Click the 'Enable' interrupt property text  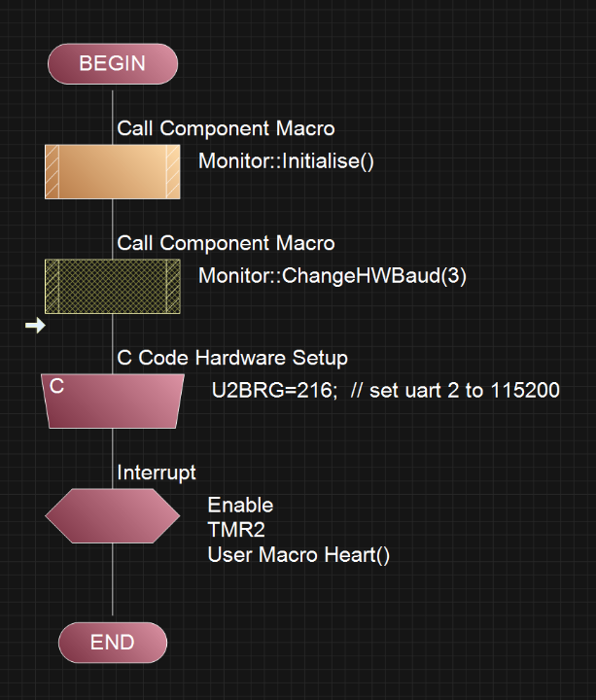[x=240, y=505]
